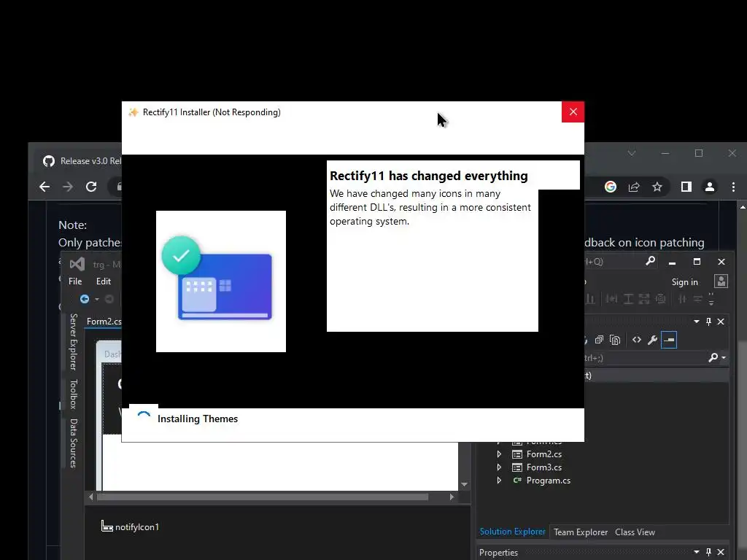Minimize the Visual Studio window
747x560 pixels.
click(x=672, y=262)
